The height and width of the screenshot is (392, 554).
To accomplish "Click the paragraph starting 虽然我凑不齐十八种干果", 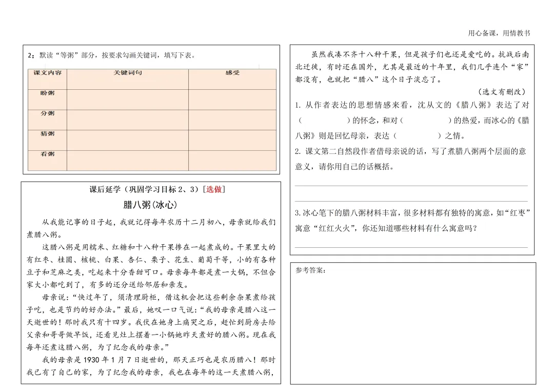I will (412, 67).
